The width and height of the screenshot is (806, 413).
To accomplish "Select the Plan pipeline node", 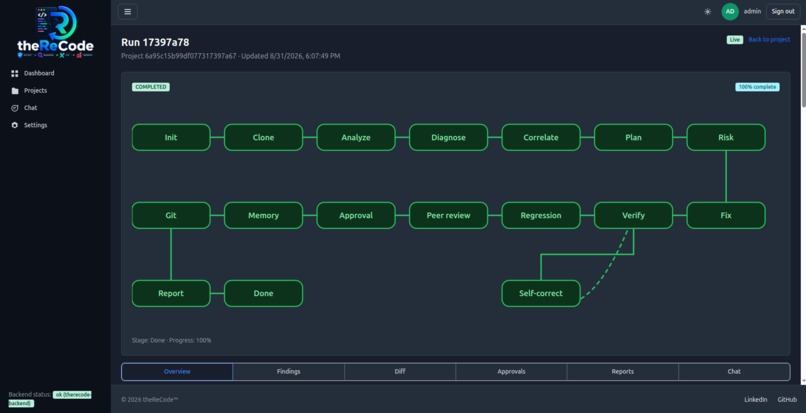I will click(x=633, y=137).
